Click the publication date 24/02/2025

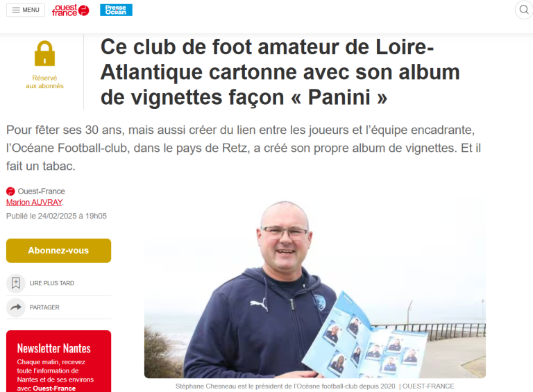coord(56,216)
